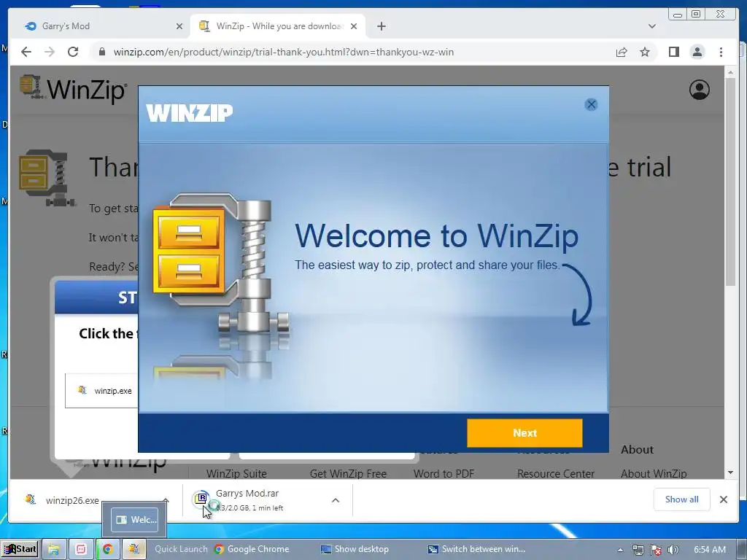
Task: Open the Chrome three-dot menu
Action: tap(721, 52)
